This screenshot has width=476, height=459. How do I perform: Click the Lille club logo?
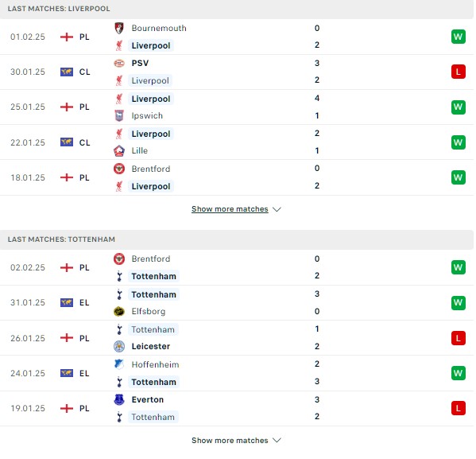coord(119,151)
